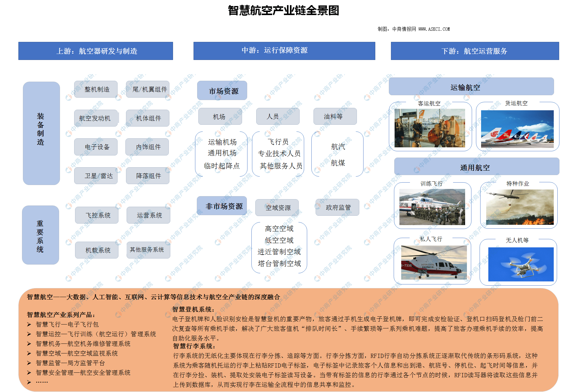This screenshot has width=567, height=392.
Task: Click the 整机制造 box
Action: pyautogui.click(x=96, y=89)
